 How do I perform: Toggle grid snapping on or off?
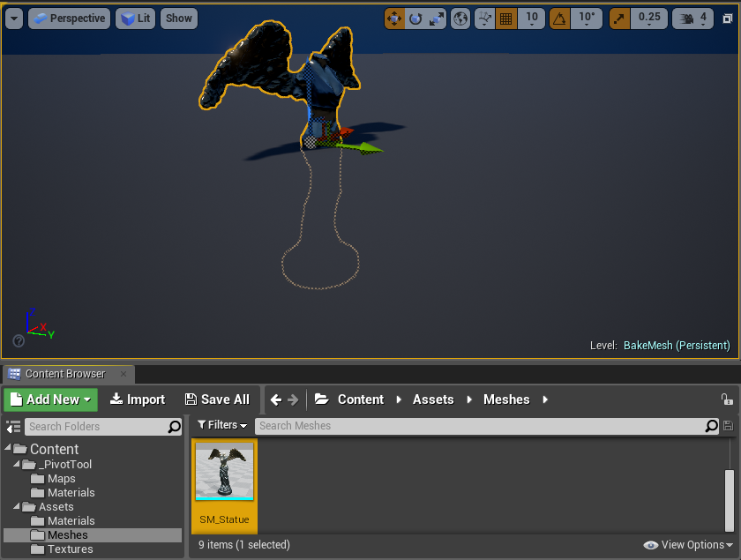point(505,19)
